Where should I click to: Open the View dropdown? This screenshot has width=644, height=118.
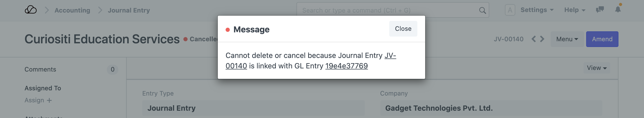(597, 68)
